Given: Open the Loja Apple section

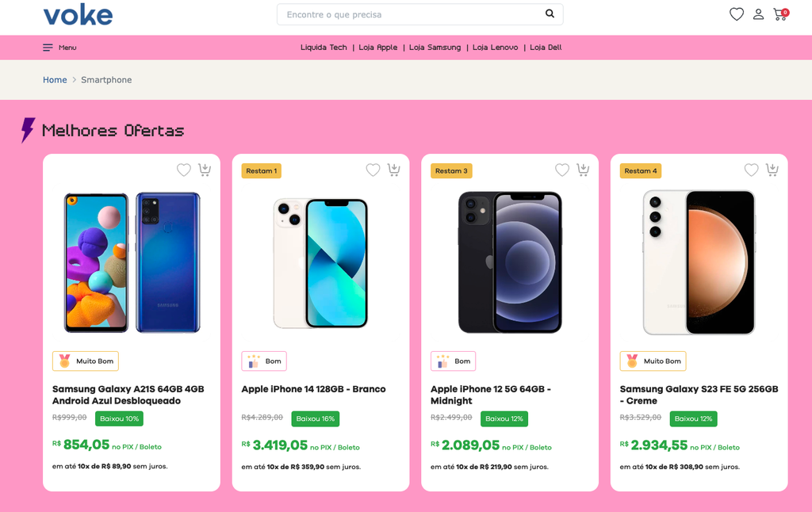Looking at the screenshot, I should click(378, 48).
